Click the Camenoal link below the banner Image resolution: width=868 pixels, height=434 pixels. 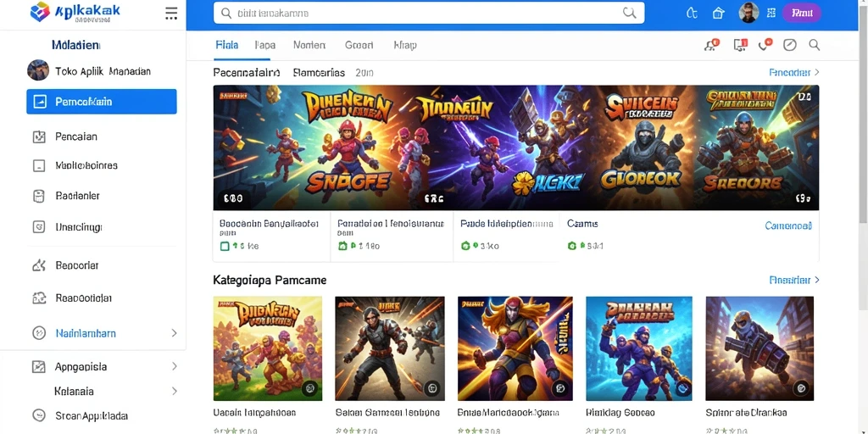788,225
